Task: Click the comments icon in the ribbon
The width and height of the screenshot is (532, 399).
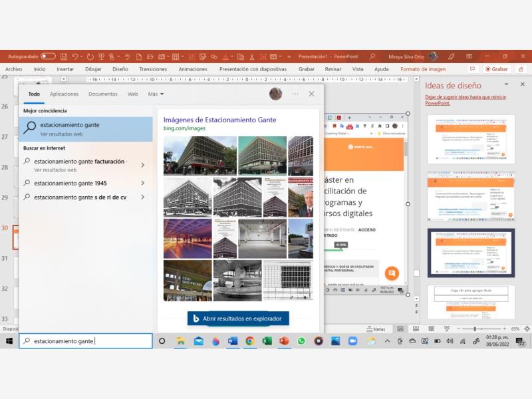Action: [x=472, y=69]
